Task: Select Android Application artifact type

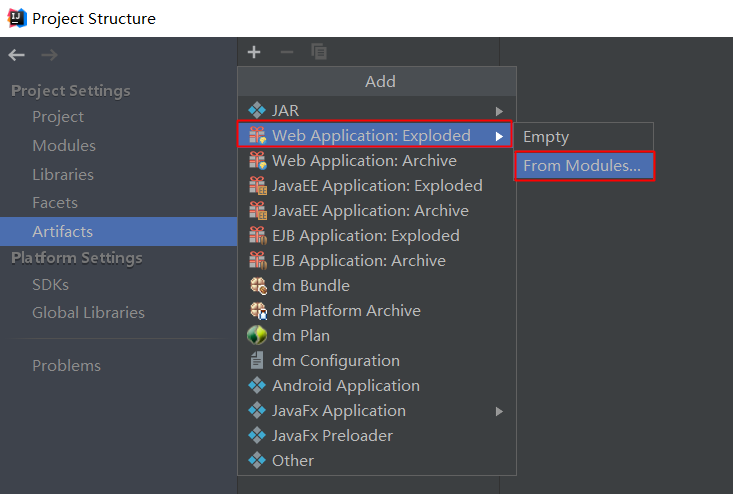Action: point(346,386)
